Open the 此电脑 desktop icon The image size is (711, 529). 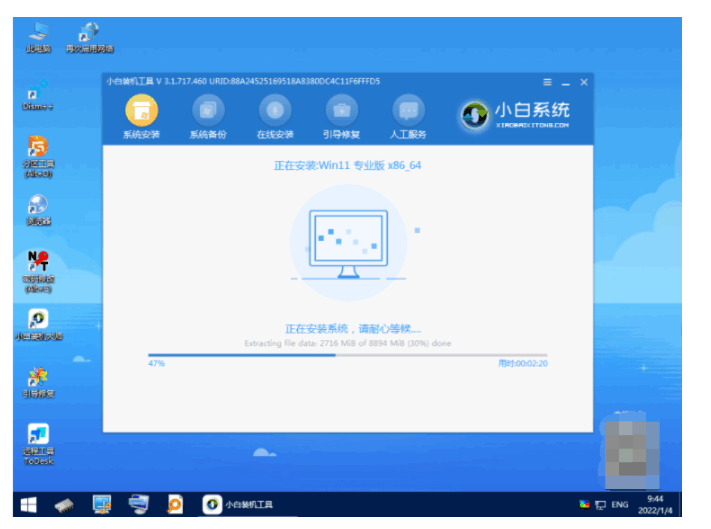click(38, 37)
